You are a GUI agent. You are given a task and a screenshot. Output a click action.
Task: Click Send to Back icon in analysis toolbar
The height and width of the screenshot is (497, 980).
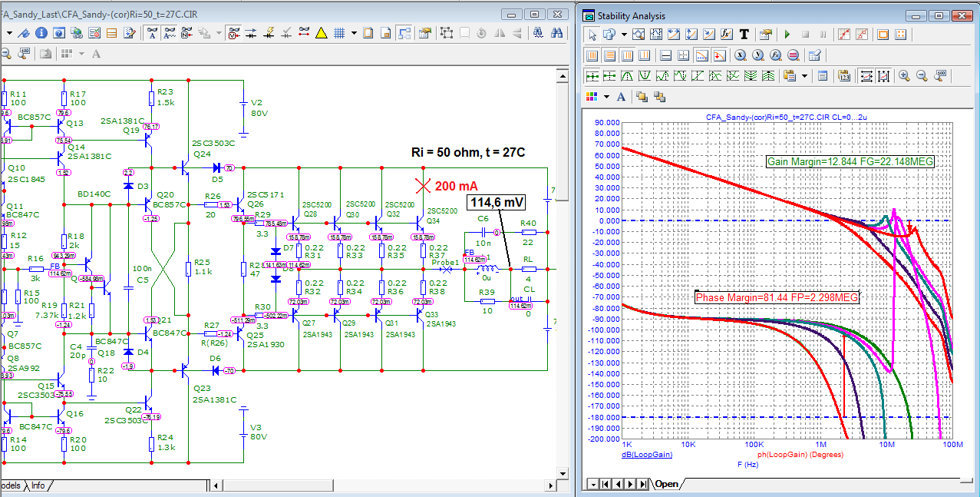659,97
